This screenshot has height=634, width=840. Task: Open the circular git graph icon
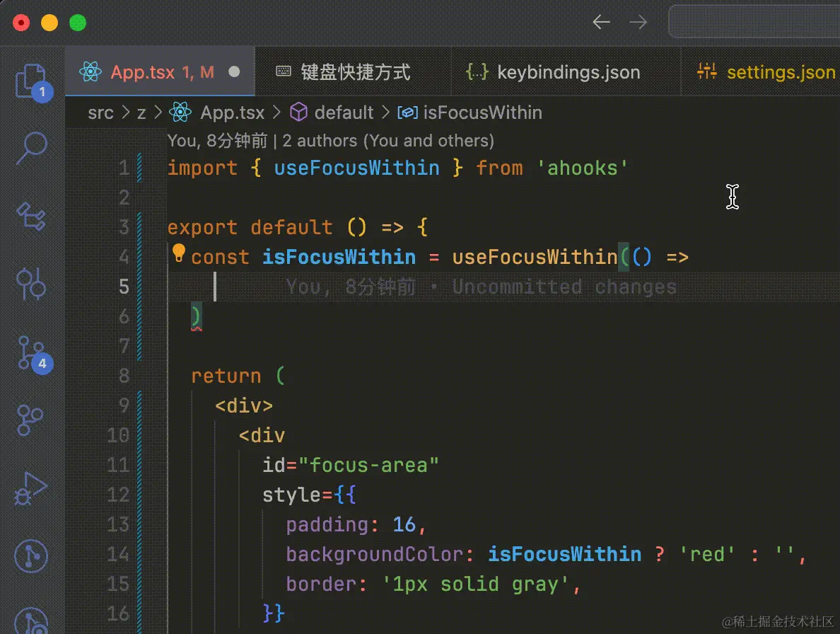point(31,556)
